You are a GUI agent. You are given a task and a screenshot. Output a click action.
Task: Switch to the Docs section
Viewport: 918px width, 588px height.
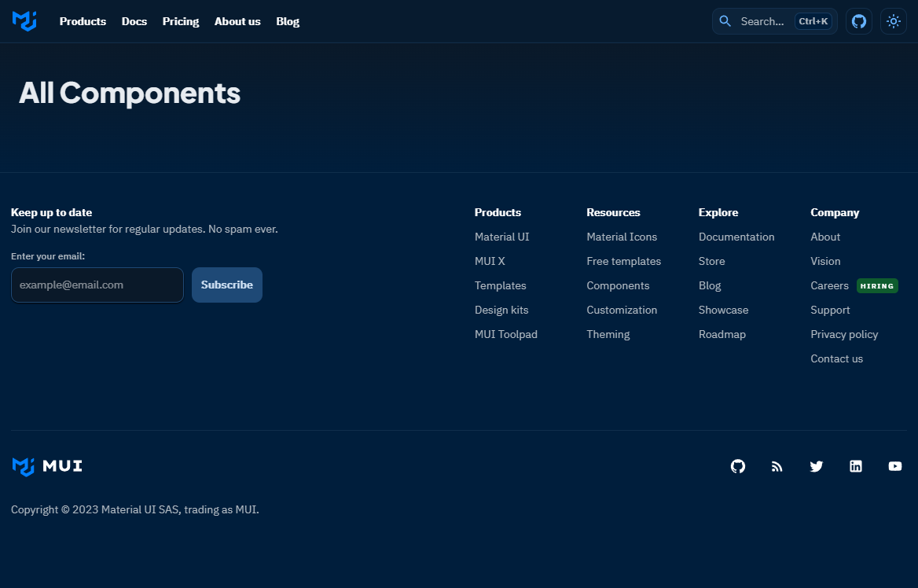134,21
